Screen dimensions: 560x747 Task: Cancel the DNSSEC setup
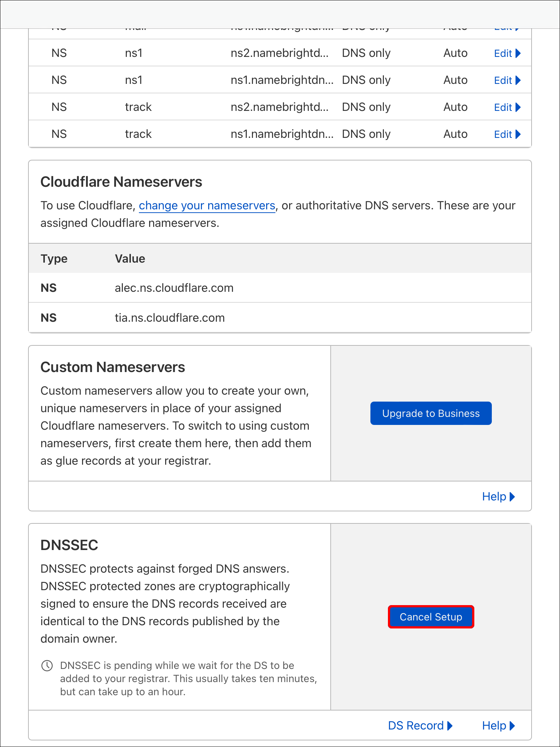pos(431,617)
